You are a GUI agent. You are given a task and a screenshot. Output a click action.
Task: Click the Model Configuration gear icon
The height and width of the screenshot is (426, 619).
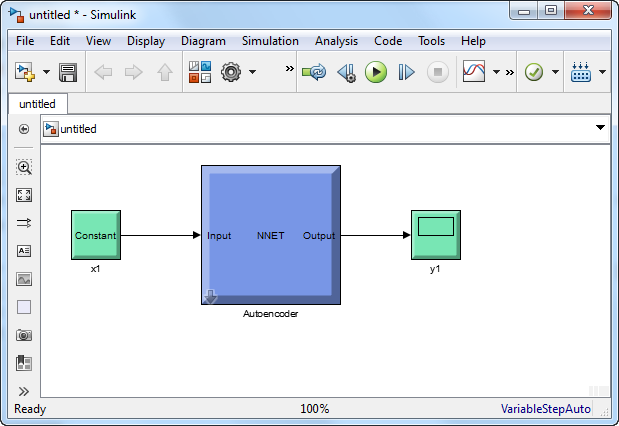point(231,72)
